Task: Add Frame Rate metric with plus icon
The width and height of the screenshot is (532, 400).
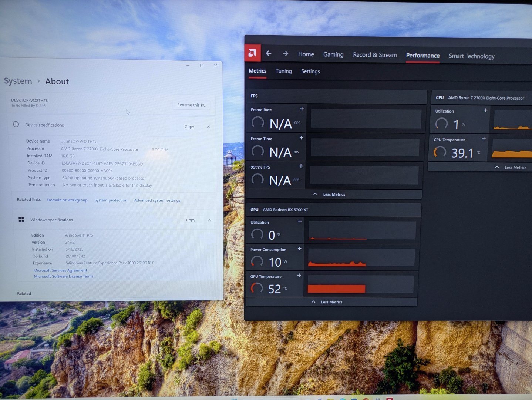Action: pyautogui.click(x=302, y=109)
